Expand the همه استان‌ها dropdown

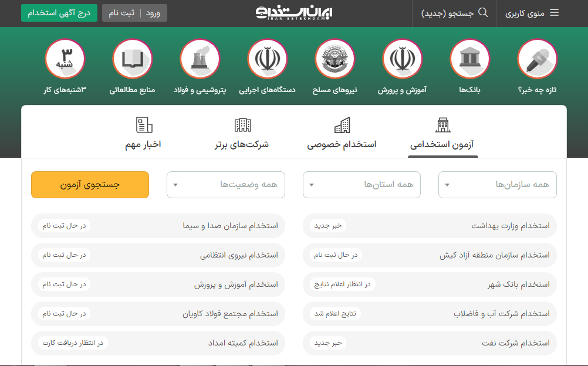click(361, 185)
